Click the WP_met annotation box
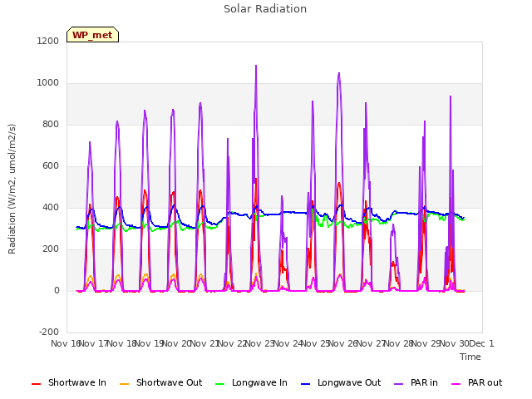Image resolution: width=532 pixels, height=399 pixels. pos(92,35)
